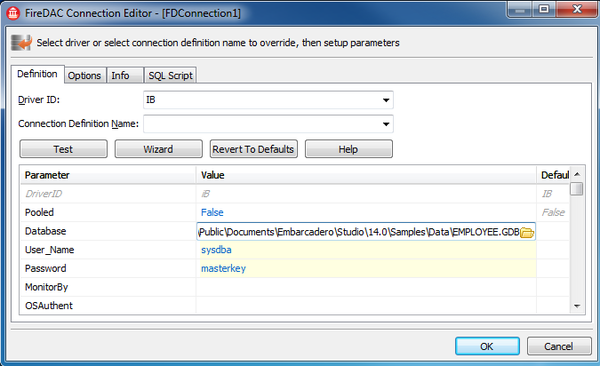Click the Cancel button
The width and height of the screenshot is (600, 366).
click(x=559, y=346)
